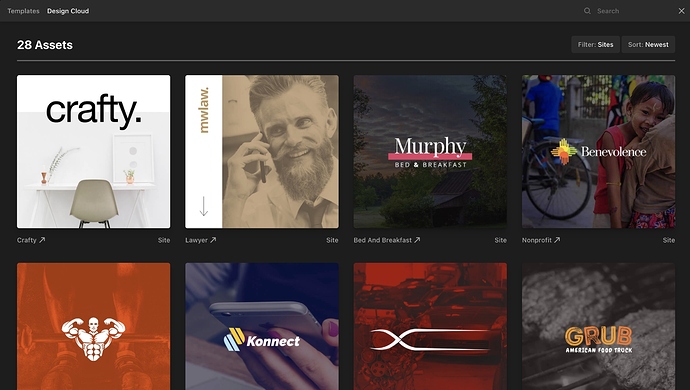Choose the Murphy Bed & Breakfast thumbnail
Screen dimensions: 690x390
tap(430, 151)
